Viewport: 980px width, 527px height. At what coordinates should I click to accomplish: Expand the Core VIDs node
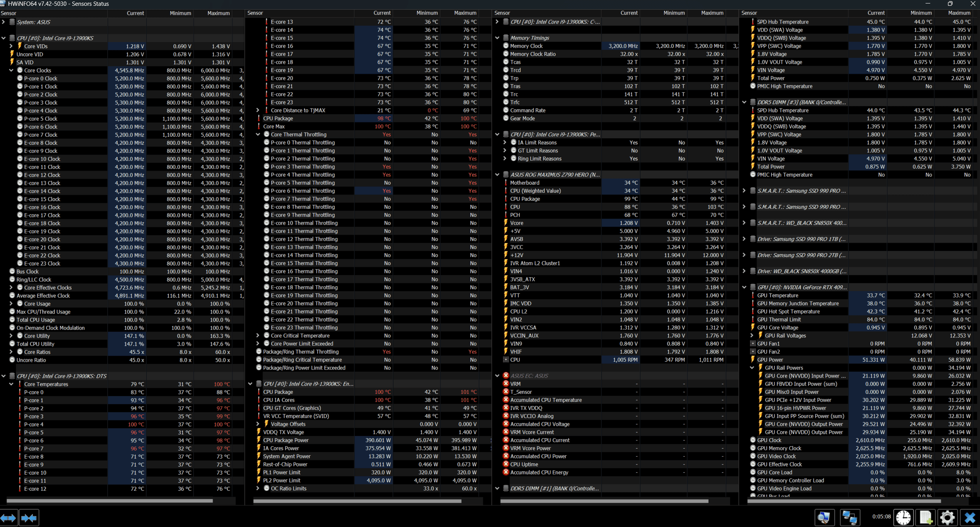pyautogui.click(x=11, y=46)
